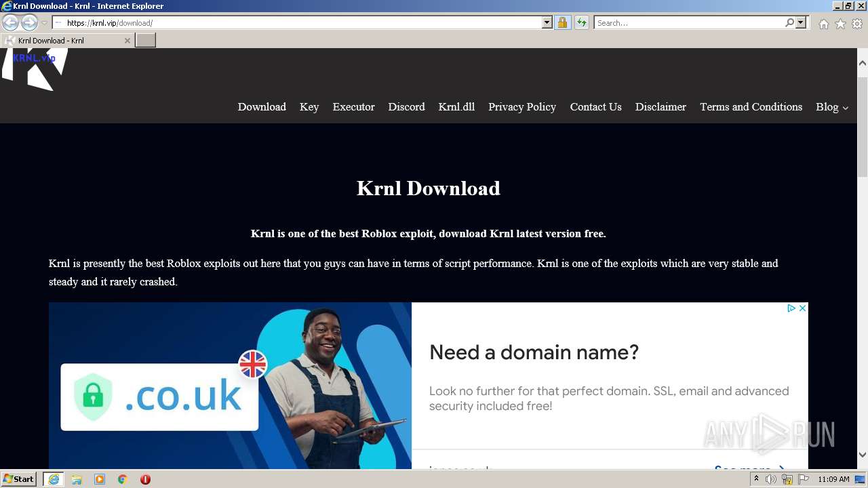Close the ad with the X icon

(x=802, y=308)
